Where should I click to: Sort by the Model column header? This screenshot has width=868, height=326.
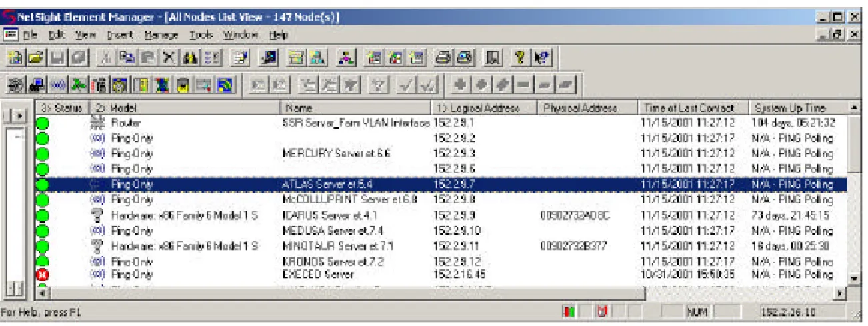pyautogui.click(x=184, y=107)
